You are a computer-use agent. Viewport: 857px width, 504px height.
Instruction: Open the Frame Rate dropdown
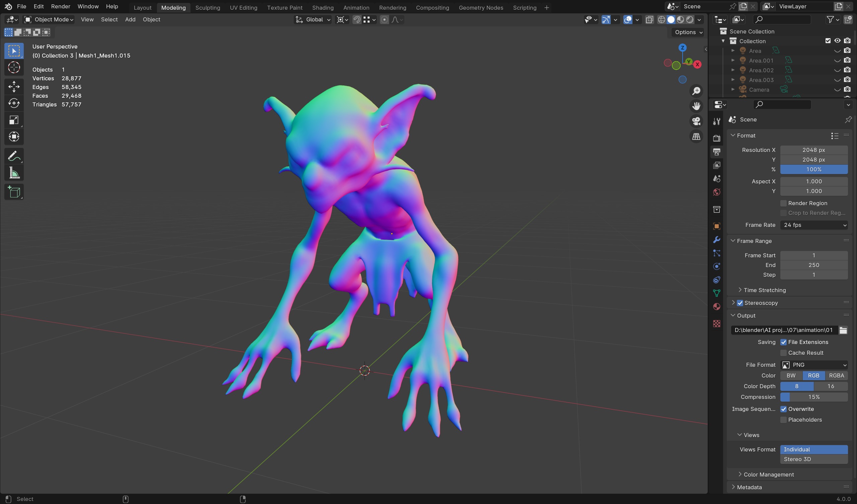[814, 225]
